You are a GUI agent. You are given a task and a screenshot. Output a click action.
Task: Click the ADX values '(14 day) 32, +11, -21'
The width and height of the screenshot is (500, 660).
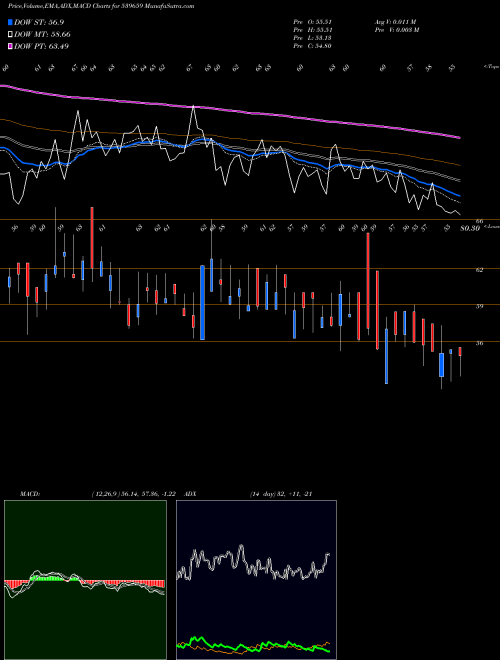(281, 493)
